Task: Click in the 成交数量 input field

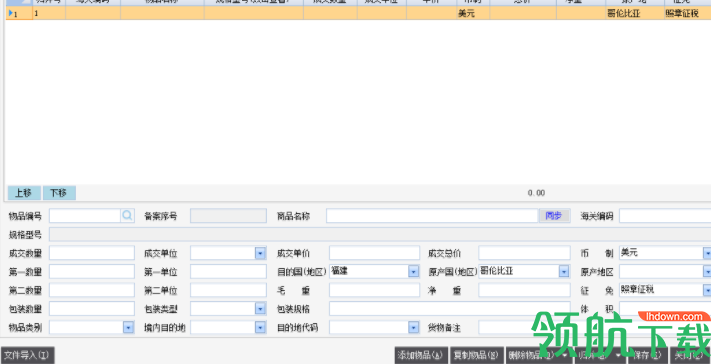Action: point(92,253)
